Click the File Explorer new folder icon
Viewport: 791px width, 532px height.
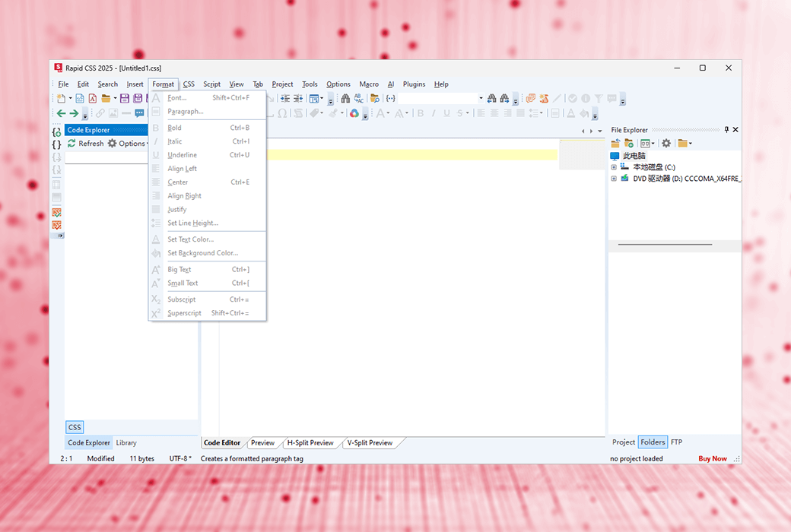click(x=628, y=143)
